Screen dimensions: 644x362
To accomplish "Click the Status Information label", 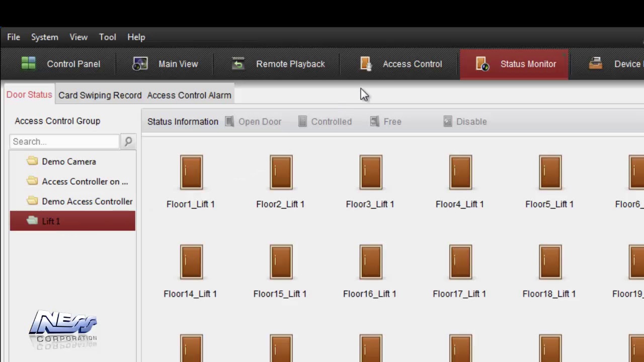I will coord(183,122).
